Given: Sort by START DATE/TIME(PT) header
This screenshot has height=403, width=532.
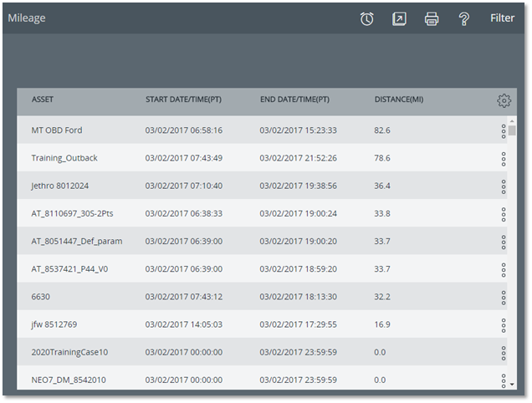Looking at the screenshot, I should pos(183,99).
